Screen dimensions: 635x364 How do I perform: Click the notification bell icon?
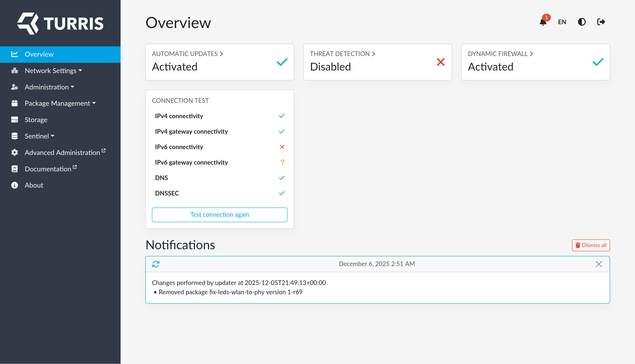[x=543, y=22]
